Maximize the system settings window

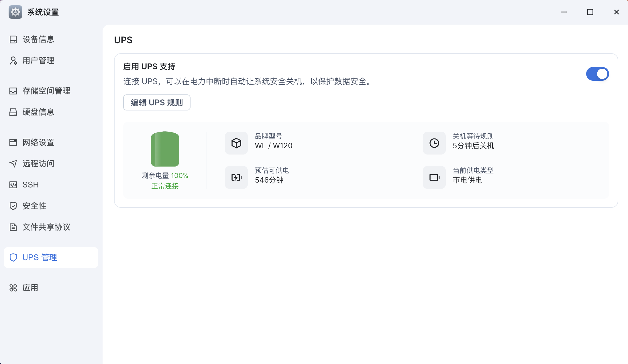(590, 12)
